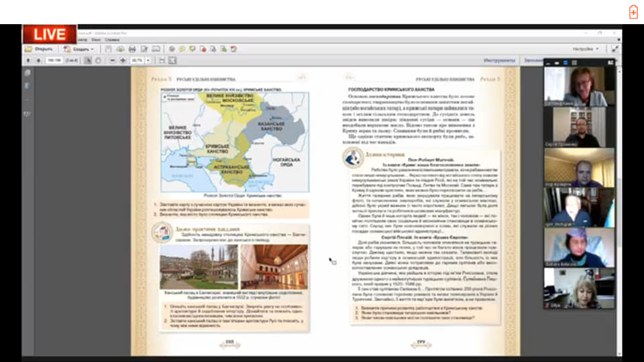Select the top participant video thumbnail
The height and width of the screenshot is (362, 644).
click(x=579, y=86)
